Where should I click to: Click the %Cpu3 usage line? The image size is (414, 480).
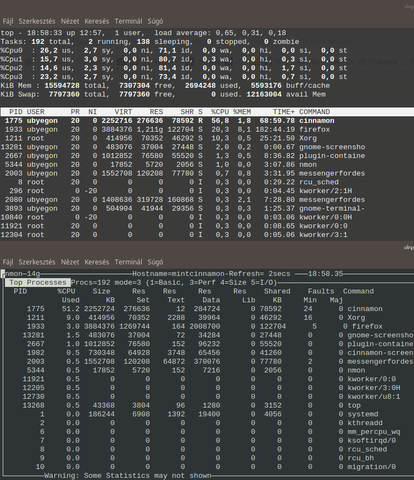174,77
